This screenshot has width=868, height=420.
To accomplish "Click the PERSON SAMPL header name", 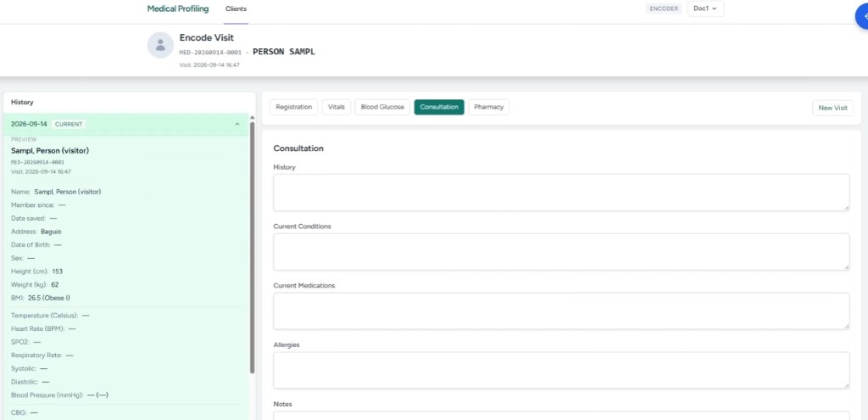I will tap(283, 52).
